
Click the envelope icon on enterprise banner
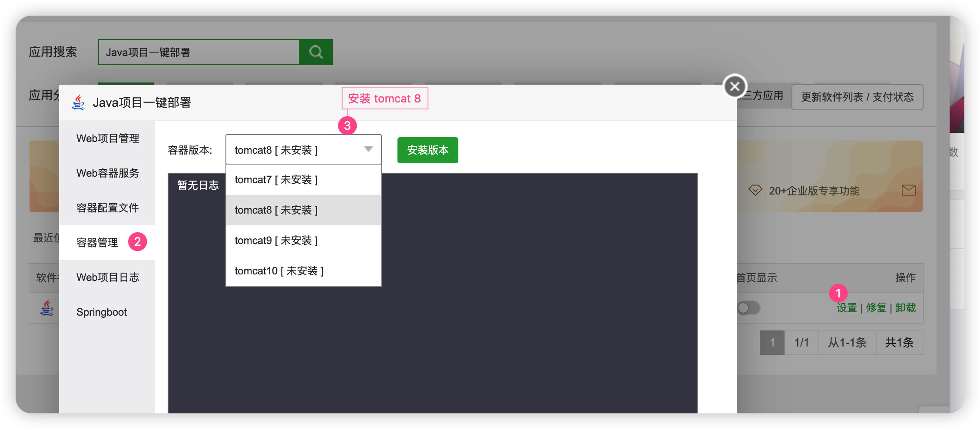(x=908, y=190)
